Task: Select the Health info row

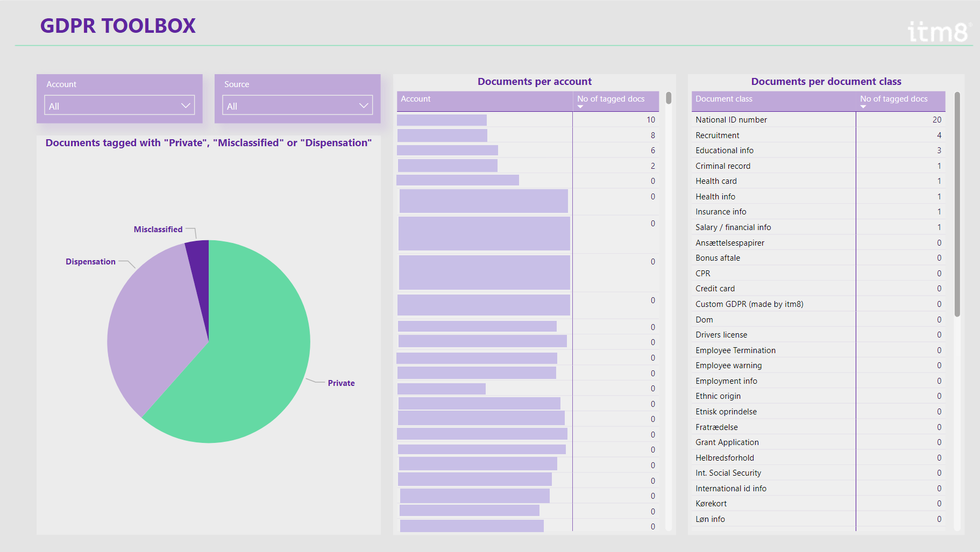Action: [818, 197]
